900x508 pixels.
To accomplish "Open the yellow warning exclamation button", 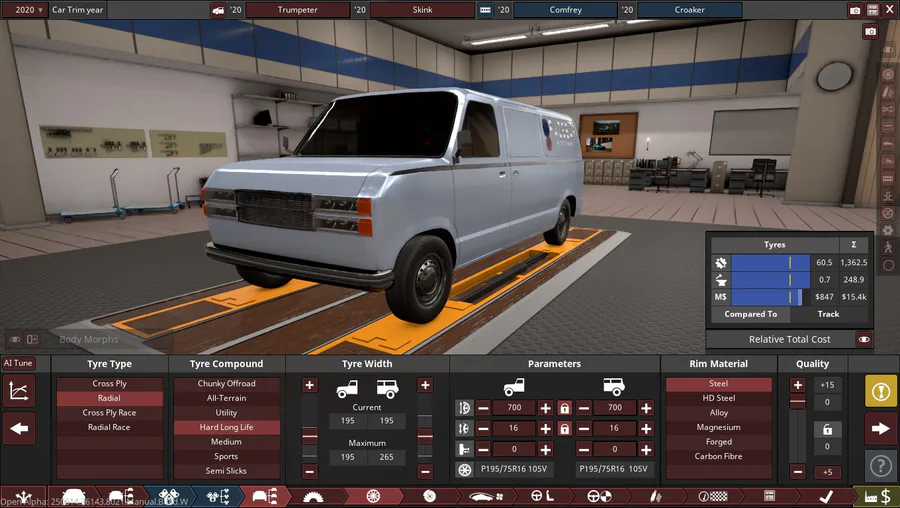I will coord(880,391).
